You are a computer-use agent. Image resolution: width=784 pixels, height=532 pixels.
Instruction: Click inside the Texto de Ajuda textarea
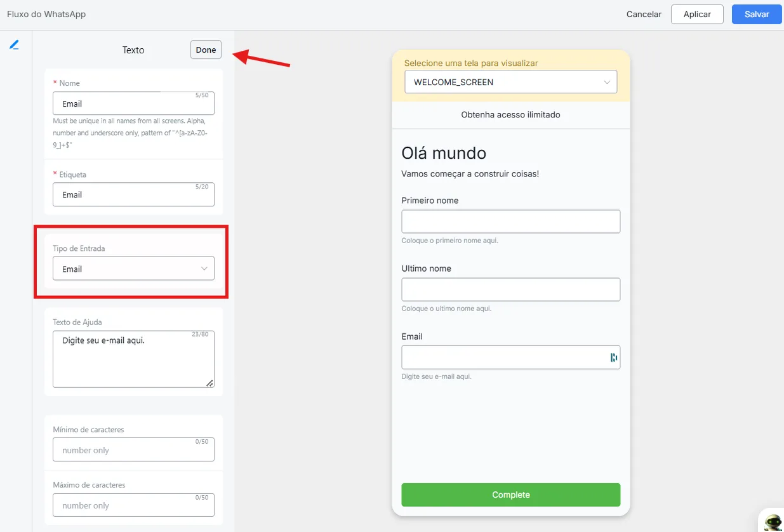pyautogui.click(x=133, y=359)
